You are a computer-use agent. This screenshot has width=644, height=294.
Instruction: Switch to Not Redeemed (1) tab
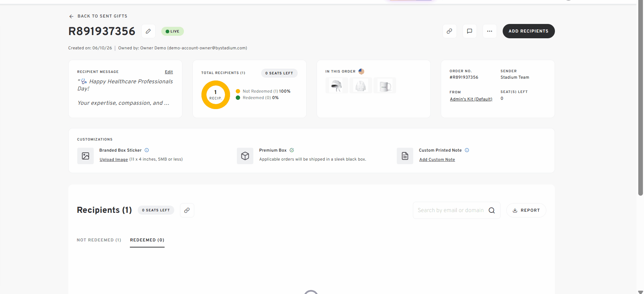pos(99,240)
